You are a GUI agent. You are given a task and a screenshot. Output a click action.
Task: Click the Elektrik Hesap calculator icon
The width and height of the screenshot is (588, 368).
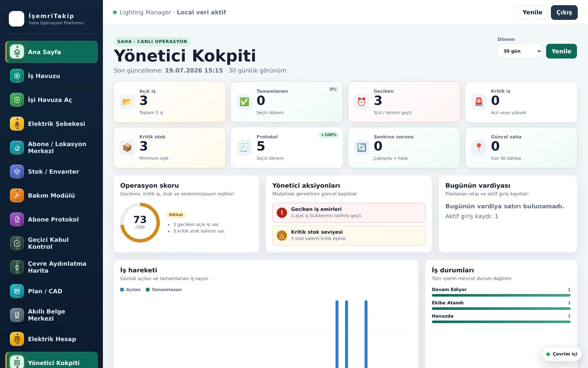coord(17,339)
